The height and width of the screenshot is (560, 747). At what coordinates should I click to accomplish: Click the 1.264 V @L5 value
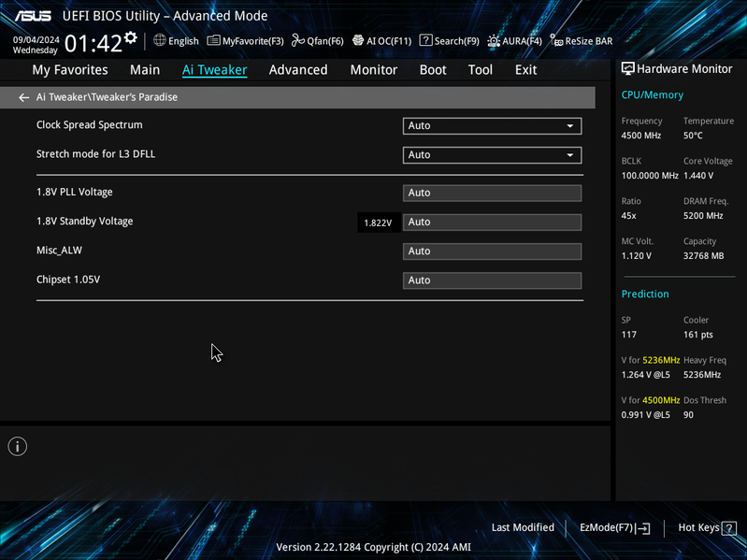pos(645,375)
